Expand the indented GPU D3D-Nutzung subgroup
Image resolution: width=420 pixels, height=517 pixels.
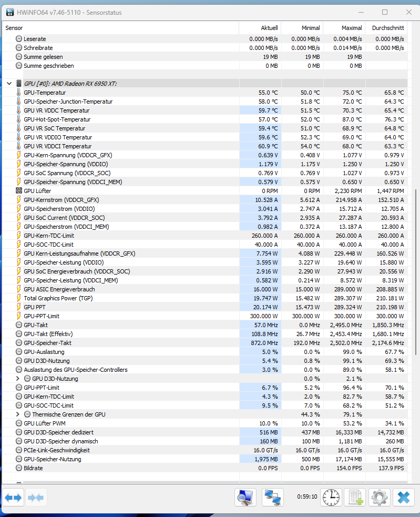pos(18,379)
